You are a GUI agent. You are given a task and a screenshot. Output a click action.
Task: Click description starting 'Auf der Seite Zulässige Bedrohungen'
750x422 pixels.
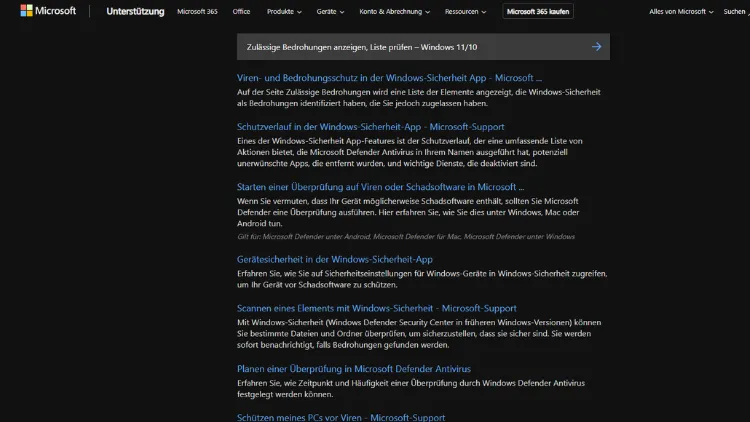point(419,98)
